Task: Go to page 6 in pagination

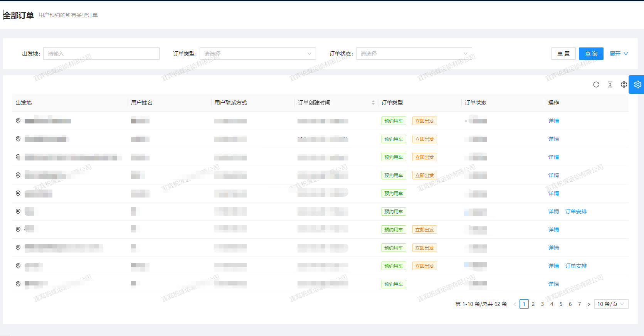Action: 570,304
